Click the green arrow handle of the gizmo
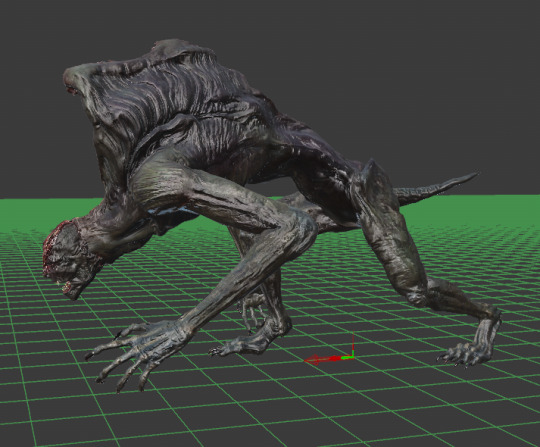 (347, 358)
